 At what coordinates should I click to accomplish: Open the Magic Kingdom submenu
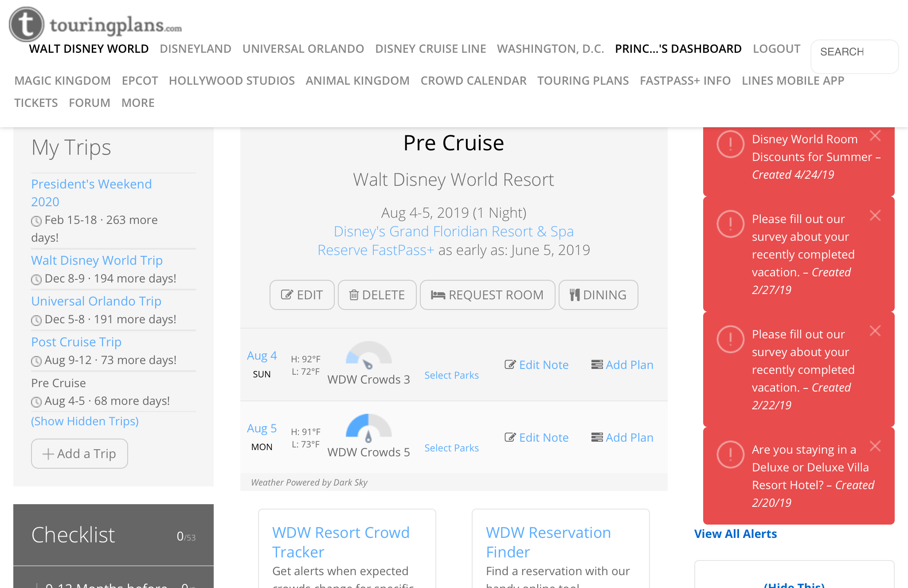click(63, 81)
